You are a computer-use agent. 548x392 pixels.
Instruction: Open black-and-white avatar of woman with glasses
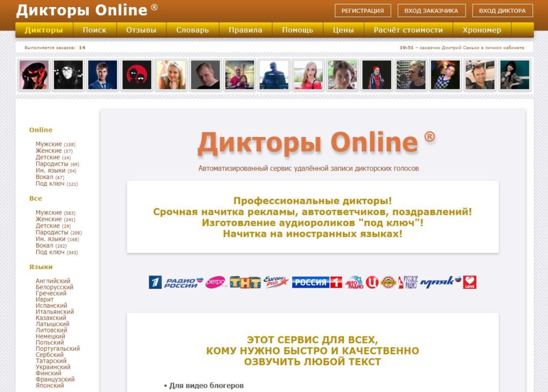tap(68, 75)
